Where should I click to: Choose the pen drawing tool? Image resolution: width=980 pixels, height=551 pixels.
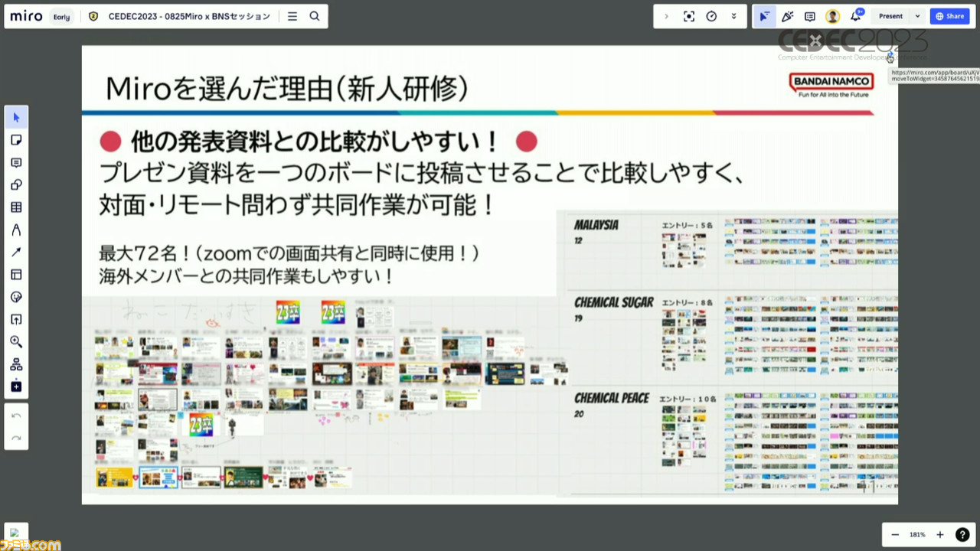(x=16, y=230)
